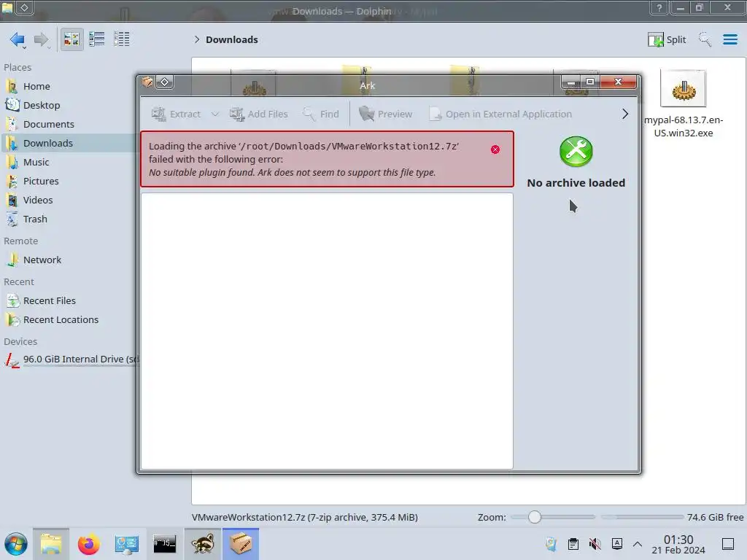The height and width of the screenshot is (560, 747).
Task: Click the Extract button in Ark
Action: tap(177, 114)
